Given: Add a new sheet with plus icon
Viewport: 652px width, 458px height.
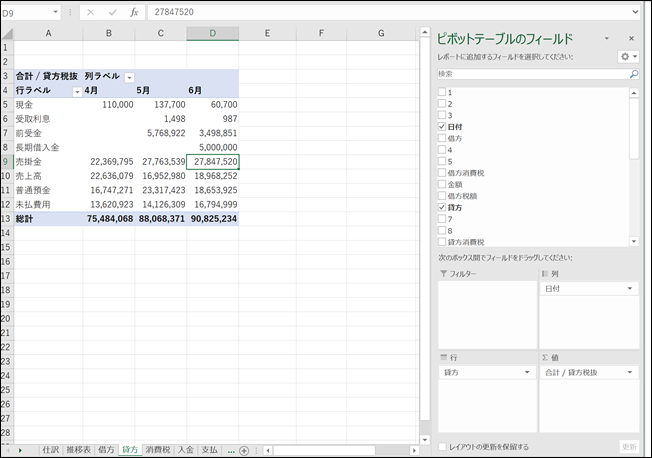Looking at the screenshot, I should 244,450.
